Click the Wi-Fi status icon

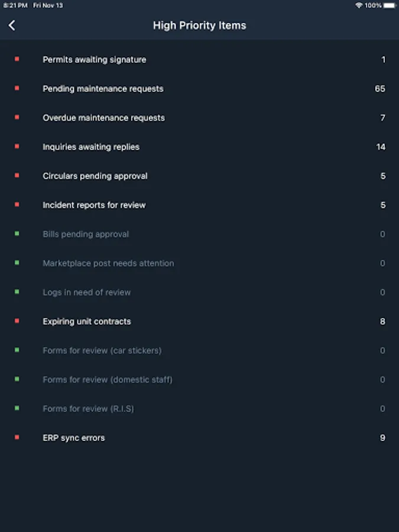coord(359,5)
